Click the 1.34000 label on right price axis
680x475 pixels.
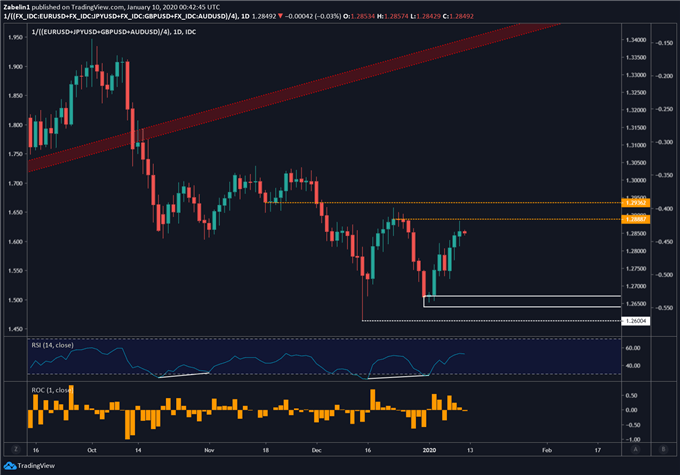point(636,40)
